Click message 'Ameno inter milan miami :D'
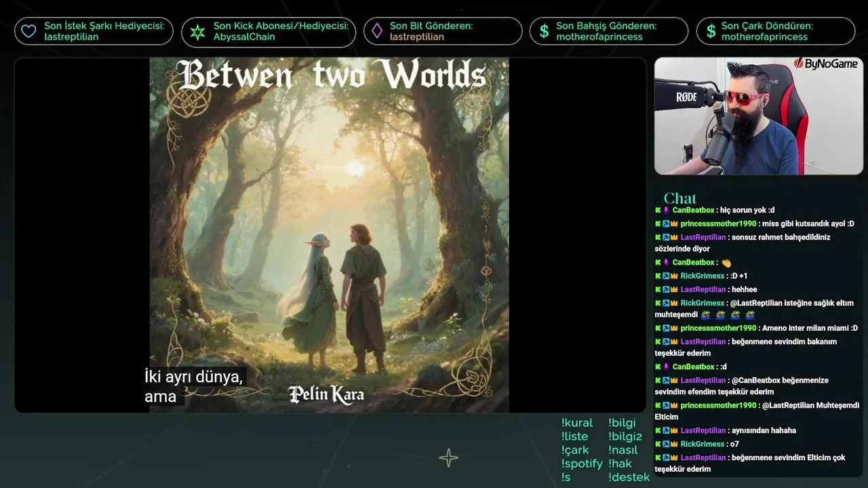 (x=810, y=328)
